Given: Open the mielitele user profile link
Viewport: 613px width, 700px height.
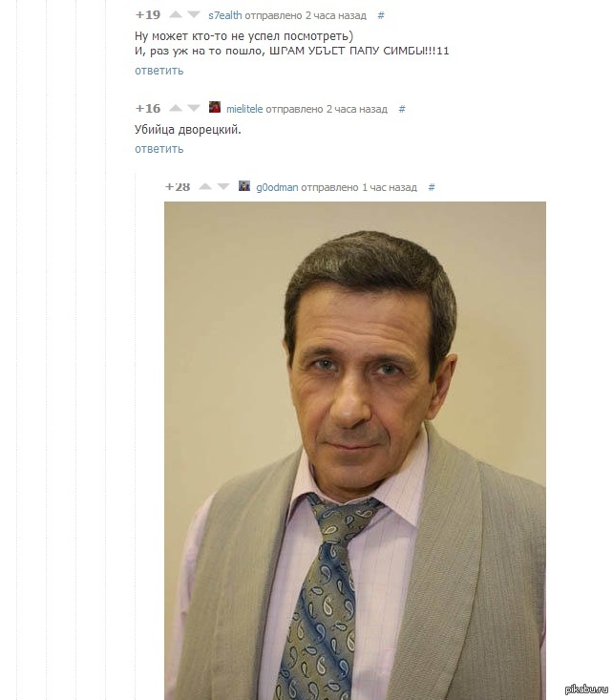Looking at the screenshot, I should coord(244,109).
